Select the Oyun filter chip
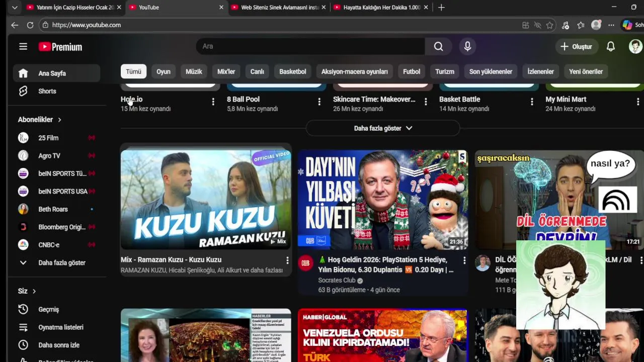This screenshot has height=362, width=644. tap(164, 71)
